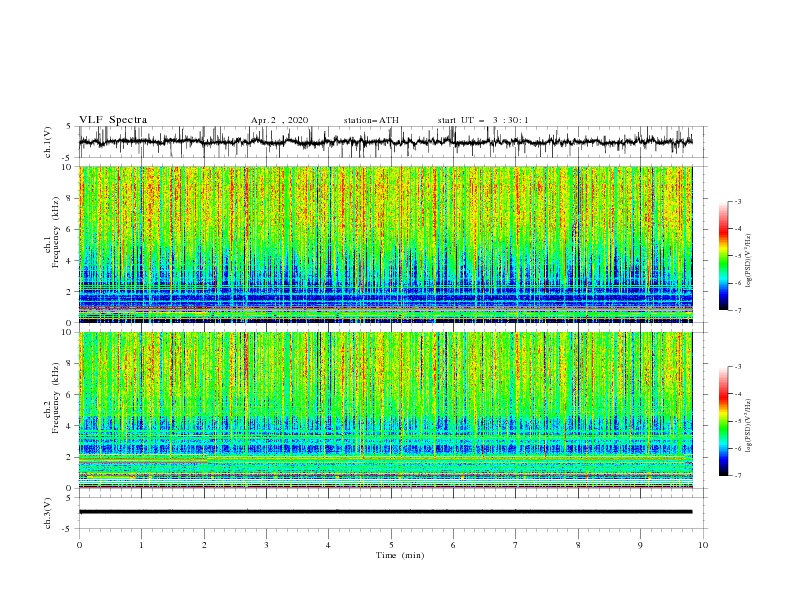Click the "7" tick on the time axis
Viewport: 792px width, 612px height.
pos(516,545)
